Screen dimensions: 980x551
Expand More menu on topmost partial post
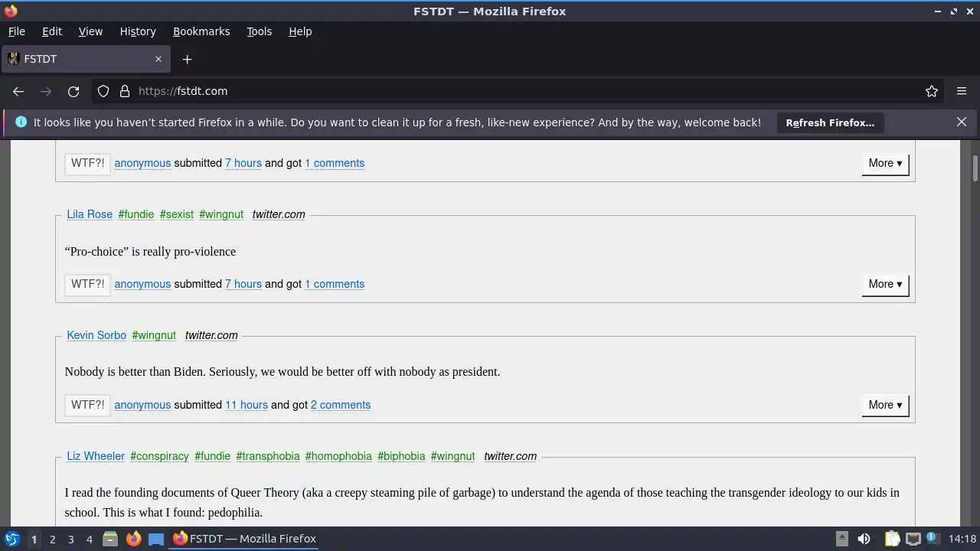(885, 163)
